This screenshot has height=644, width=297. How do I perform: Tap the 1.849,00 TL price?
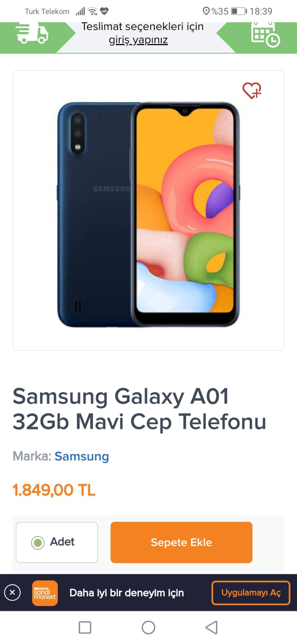point(54,490)
